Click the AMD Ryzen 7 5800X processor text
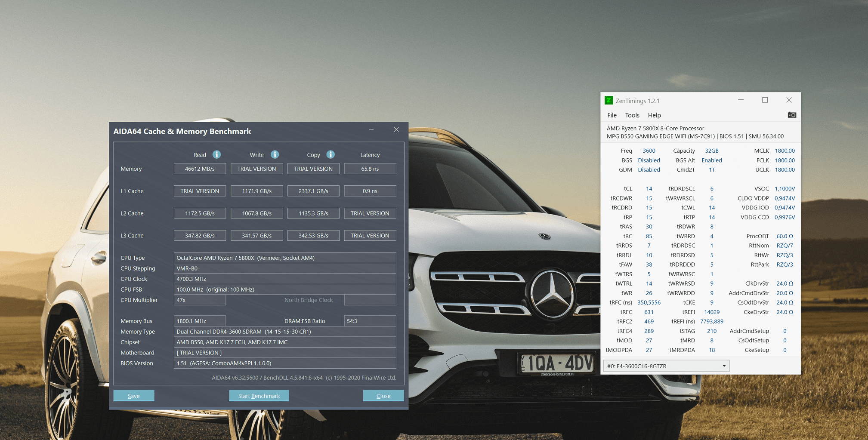This screenshot has height=440, width=868. point(655,128)
